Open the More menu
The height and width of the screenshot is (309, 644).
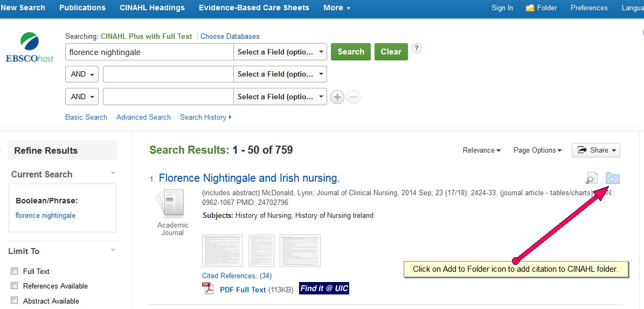point(337,8)
